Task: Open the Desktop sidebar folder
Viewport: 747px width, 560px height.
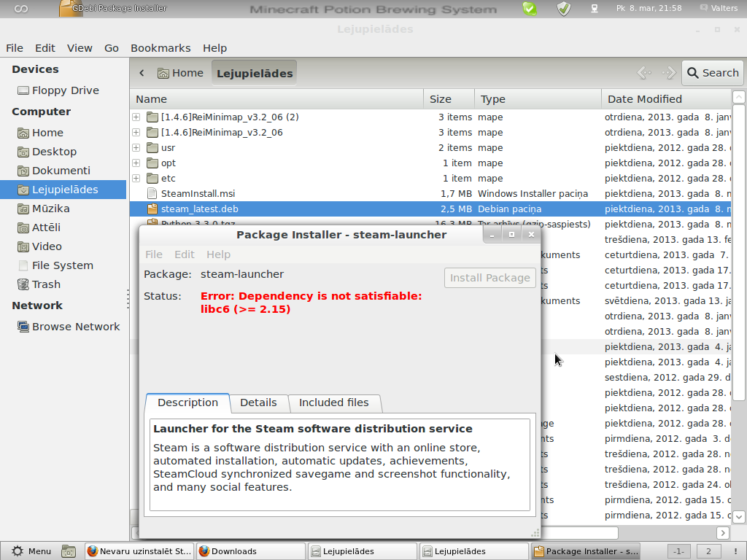Action: 47,152
